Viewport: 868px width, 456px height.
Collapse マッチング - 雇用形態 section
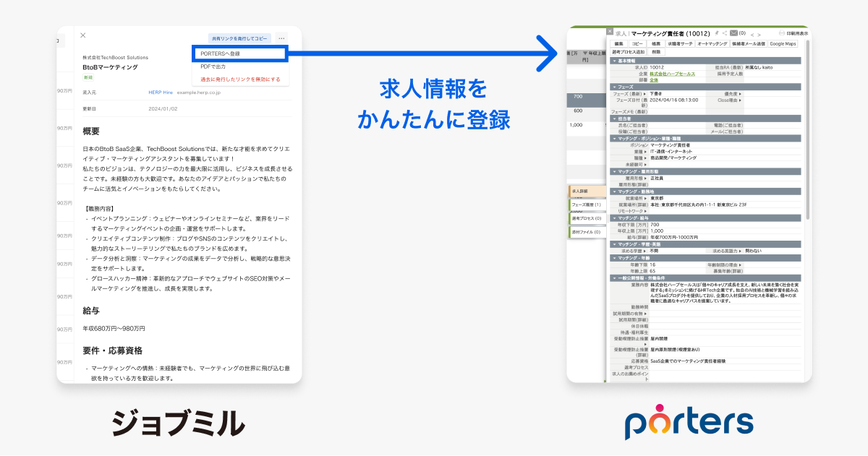[x=705, y=171]
